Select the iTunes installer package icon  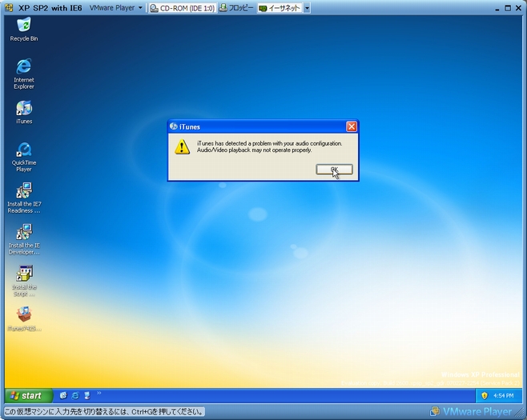[x=24, y=318]
